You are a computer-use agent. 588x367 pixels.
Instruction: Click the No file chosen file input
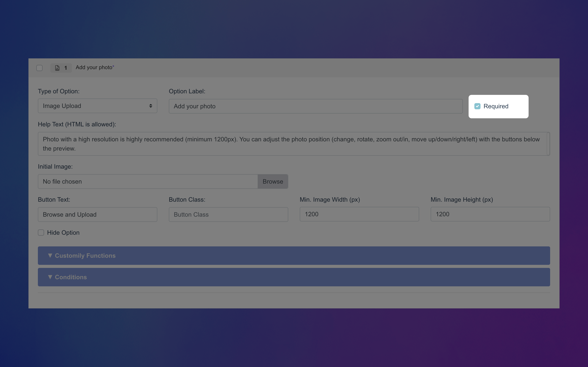click(147, 181)
